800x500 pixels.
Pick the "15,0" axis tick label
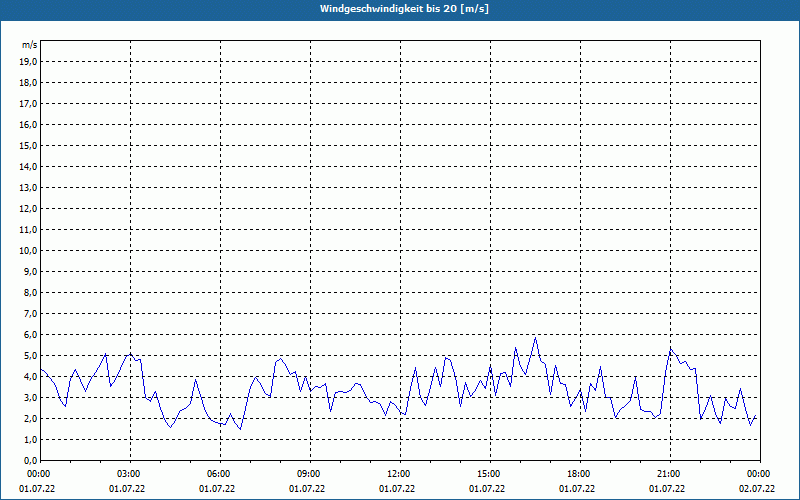click(28, 145)
